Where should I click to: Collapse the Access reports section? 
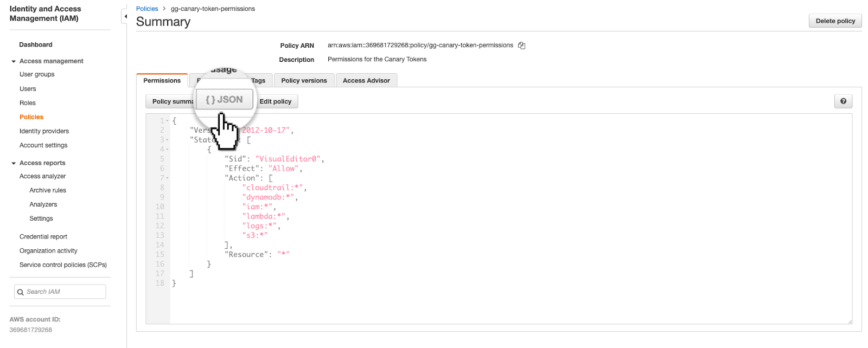point(14,163)
